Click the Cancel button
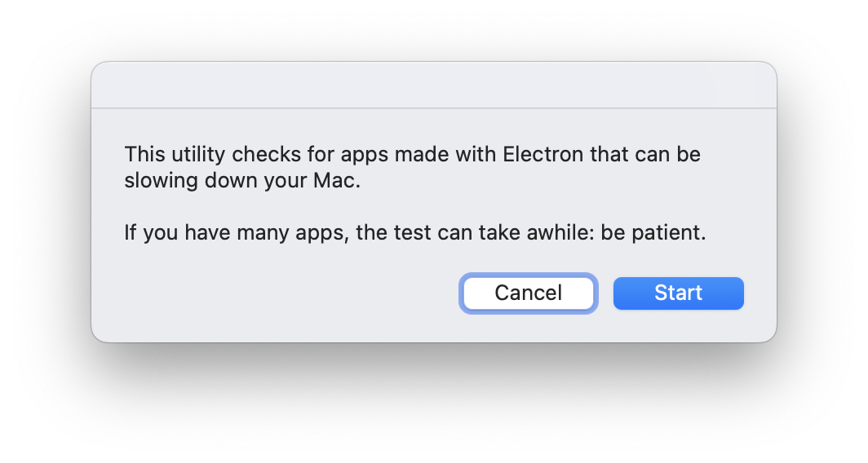The width and height of the screenshot is (868, 463). coord(528,293)
